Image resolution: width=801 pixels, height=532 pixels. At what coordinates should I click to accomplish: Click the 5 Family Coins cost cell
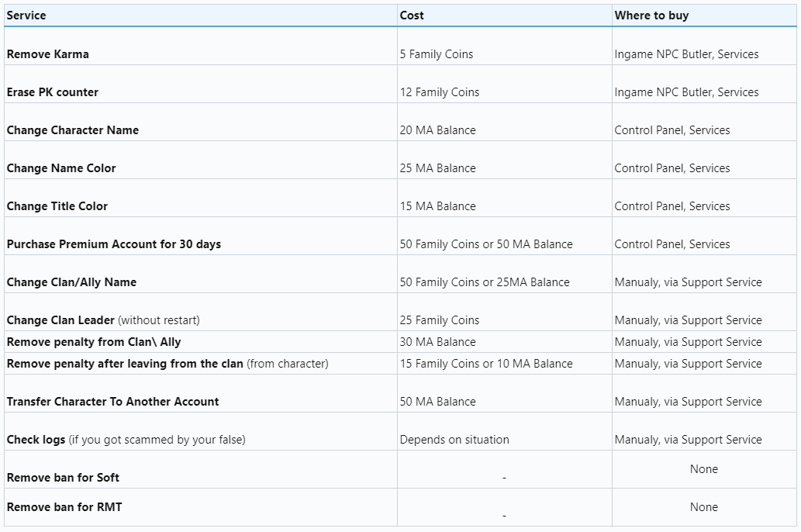click(437, 54)
